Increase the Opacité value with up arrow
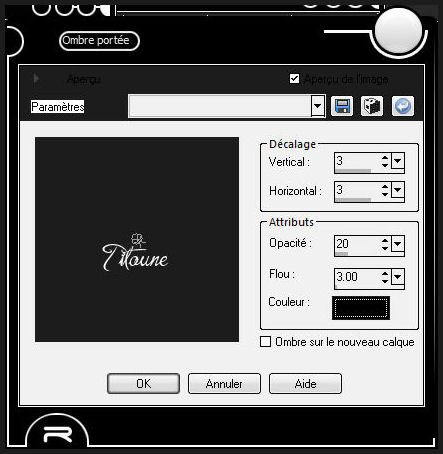The width and height of the screenshot is (443, 454). (x=385, y=240)
